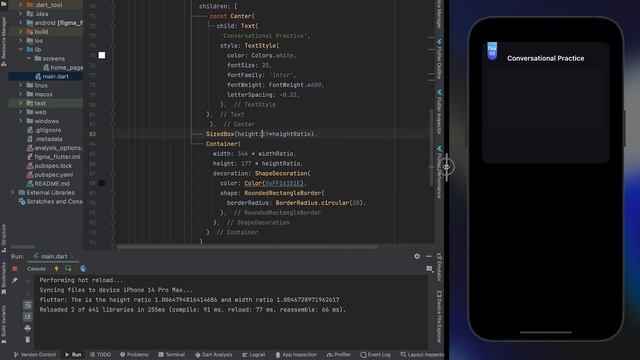
Task: Expand the linux folder
Action: coord(20,85)
